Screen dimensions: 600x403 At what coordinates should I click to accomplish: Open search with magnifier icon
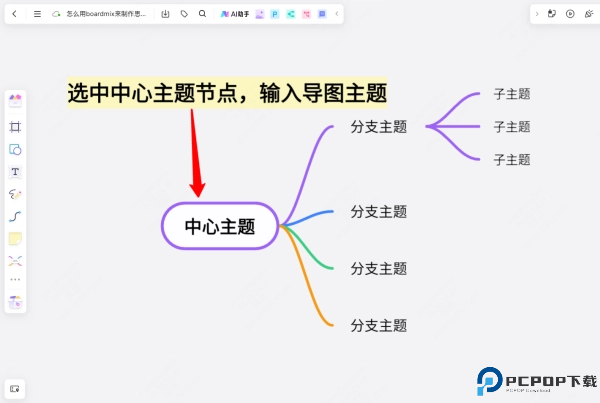tap(202, 14)
